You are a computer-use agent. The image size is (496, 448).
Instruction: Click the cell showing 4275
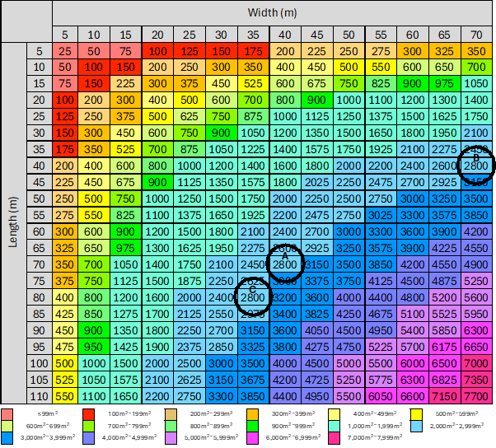(317, 347)
